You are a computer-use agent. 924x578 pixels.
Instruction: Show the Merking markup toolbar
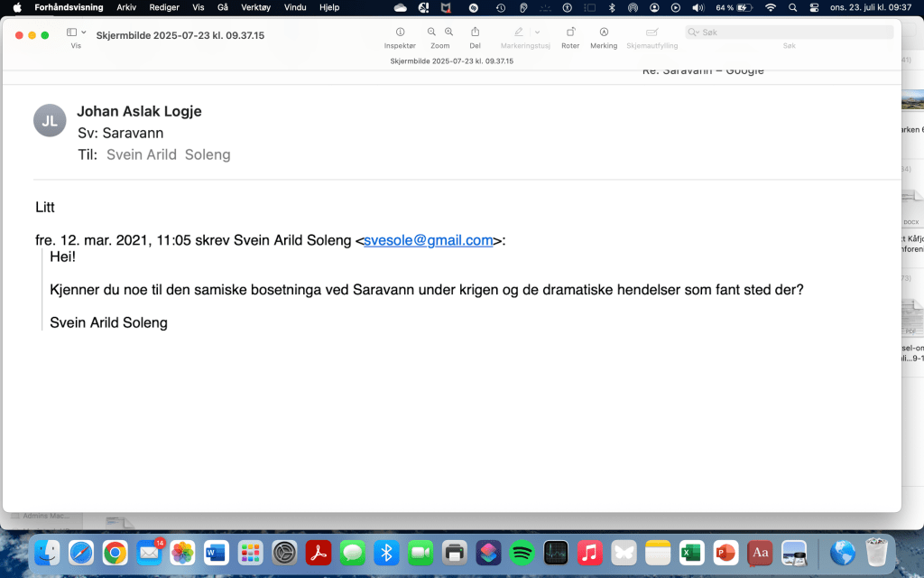point(604,32)
